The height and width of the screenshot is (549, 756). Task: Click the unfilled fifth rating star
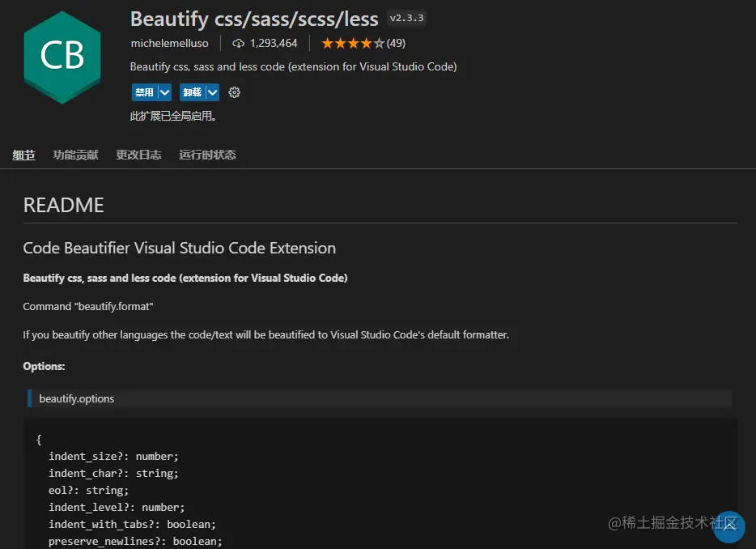pos(379,43)
